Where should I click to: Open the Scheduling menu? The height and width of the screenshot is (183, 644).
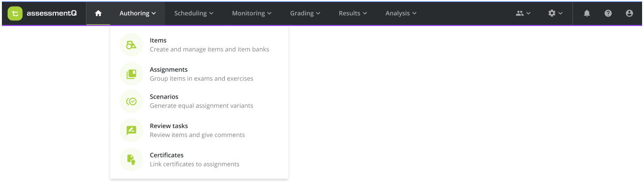click(x=194, y=13)
